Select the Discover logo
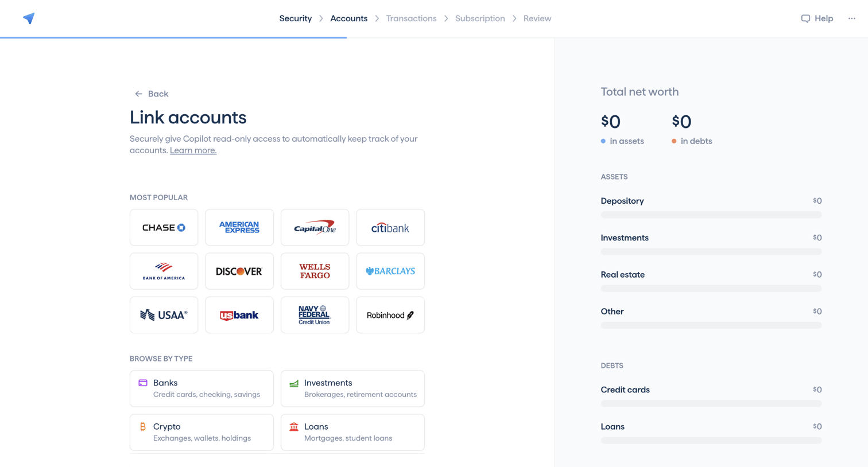Viewport: 868px width, 467px height. [239, 271]
